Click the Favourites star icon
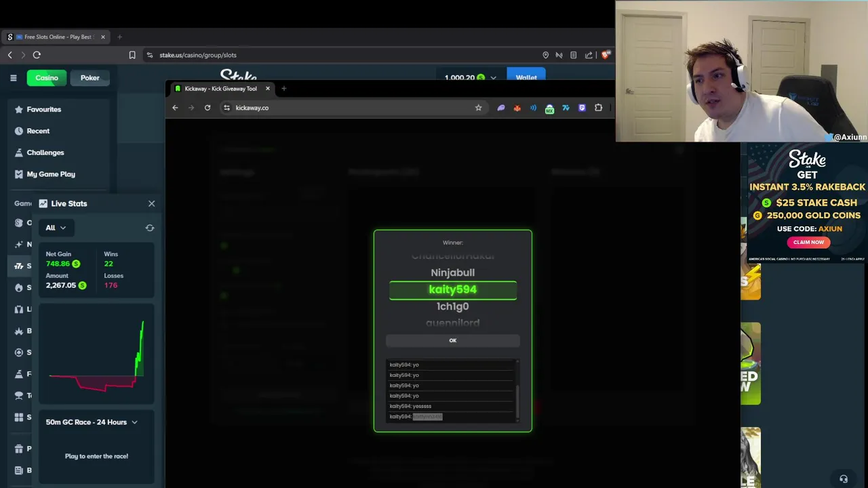Screen dimensions: 868x488 coord(19,109)
